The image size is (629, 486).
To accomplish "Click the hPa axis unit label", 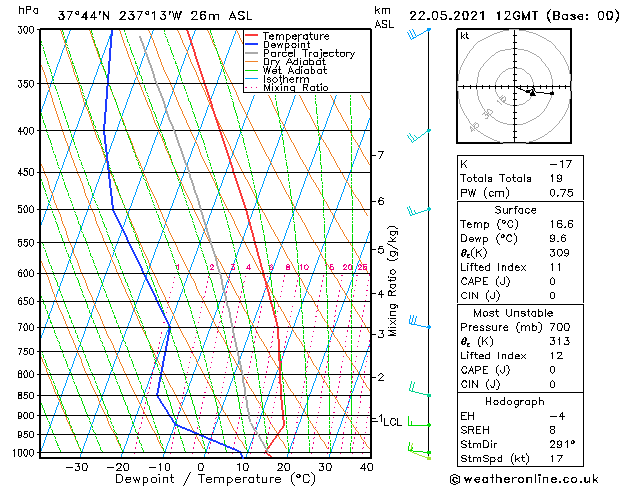I will 28,10.
